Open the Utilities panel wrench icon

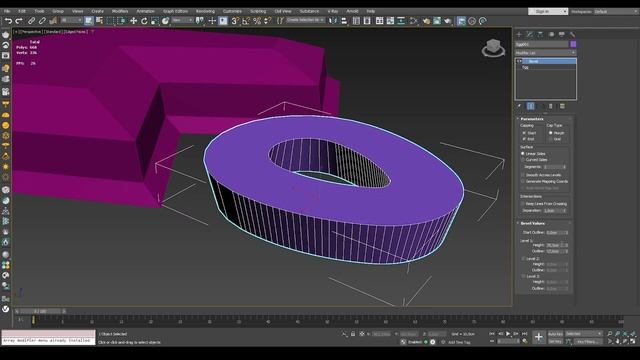[572, 34]
